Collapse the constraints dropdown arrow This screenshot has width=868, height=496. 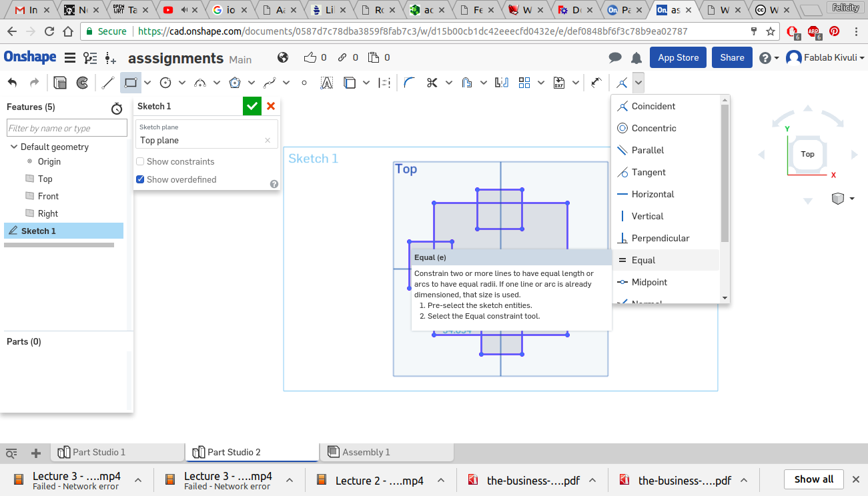point(638,83)
